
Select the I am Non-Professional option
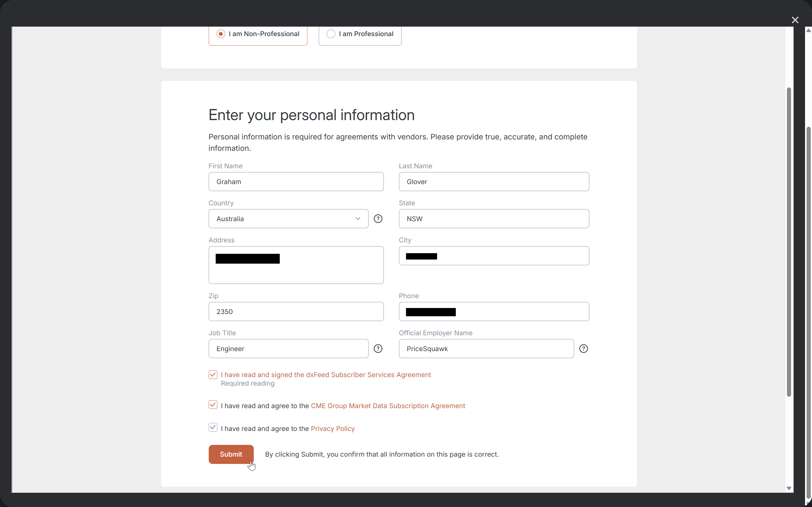[220, 34]
